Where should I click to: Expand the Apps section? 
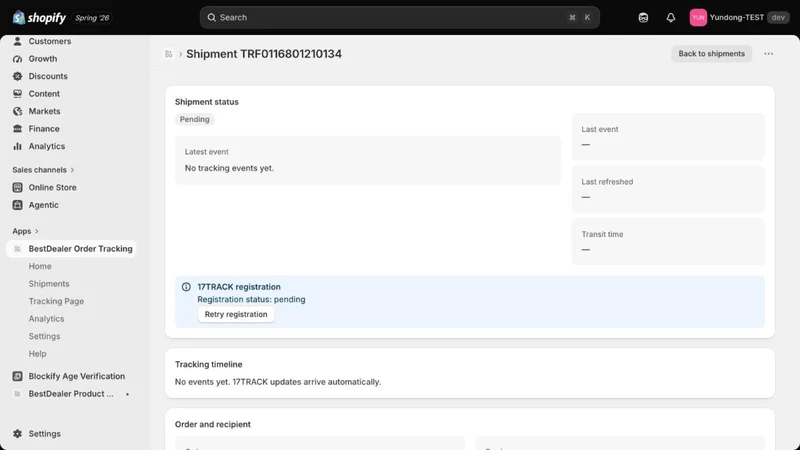tap(26, 231)
